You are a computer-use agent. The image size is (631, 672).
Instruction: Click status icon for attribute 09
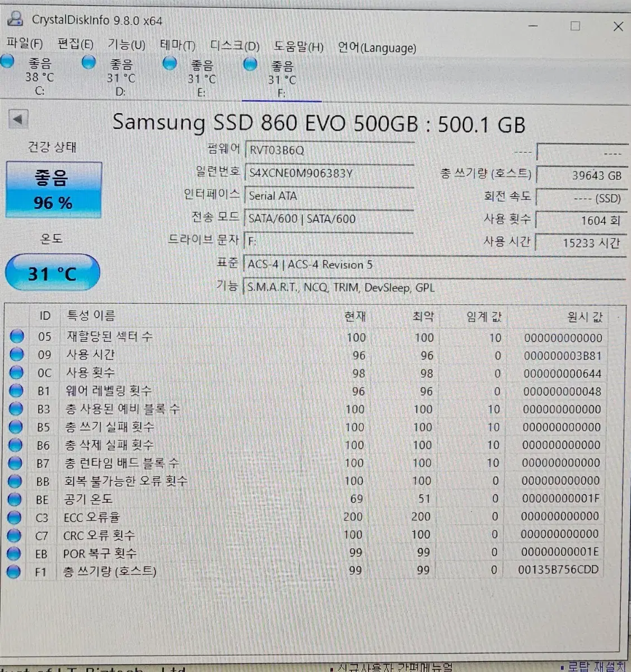coord(17,354)
